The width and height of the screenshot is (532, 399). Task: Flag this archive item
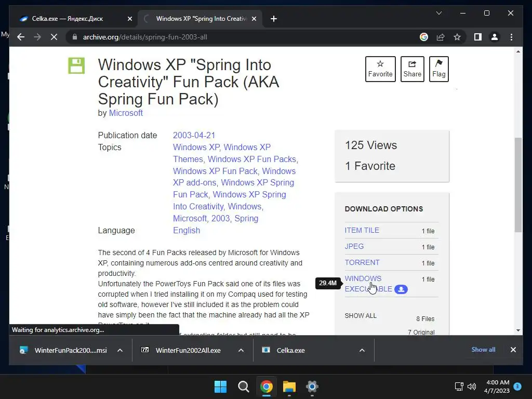[438, 69]
